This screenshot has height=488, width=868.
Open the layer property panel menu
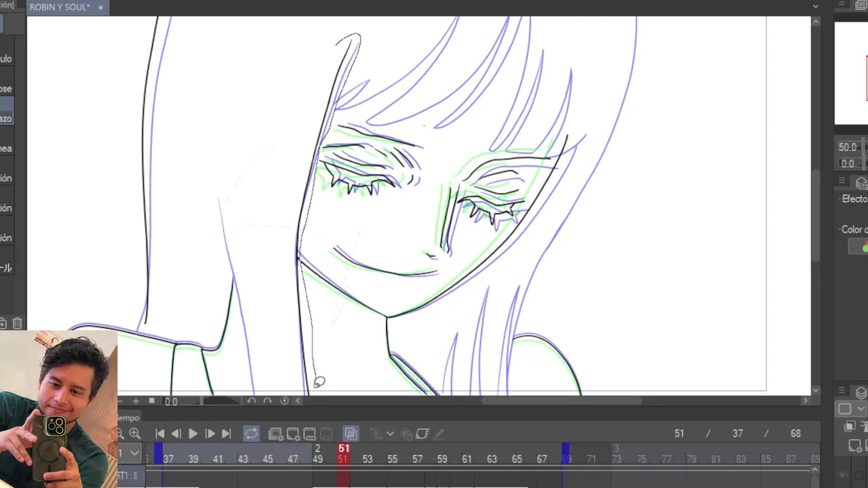tap(842, 182)
